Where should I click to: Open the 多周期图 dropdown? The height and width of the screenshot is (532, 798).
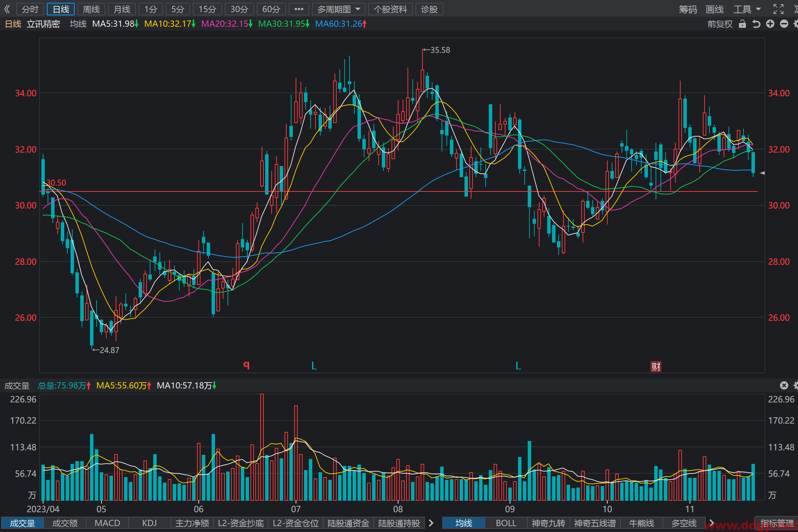point(338,9)
